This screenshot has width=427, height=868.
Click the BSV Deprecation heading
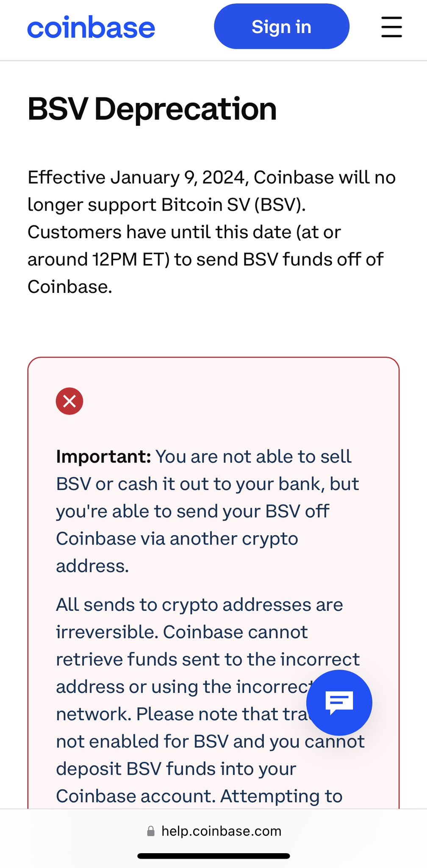152,109
